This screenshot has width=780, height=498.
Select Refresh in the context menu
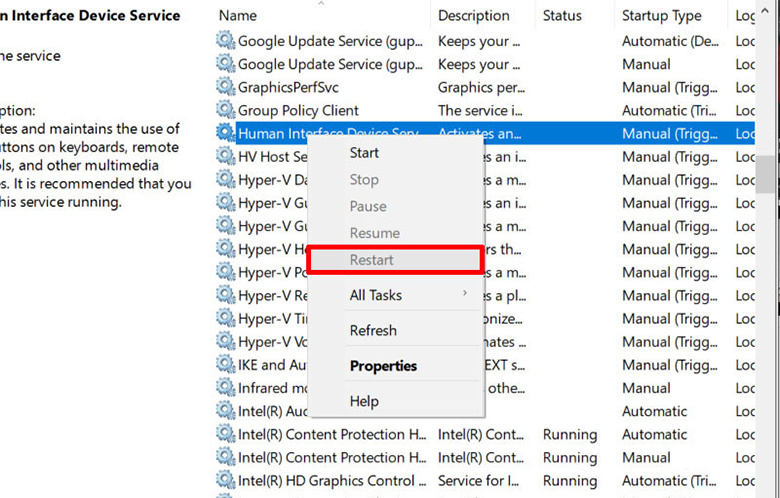tap(373, 331)
